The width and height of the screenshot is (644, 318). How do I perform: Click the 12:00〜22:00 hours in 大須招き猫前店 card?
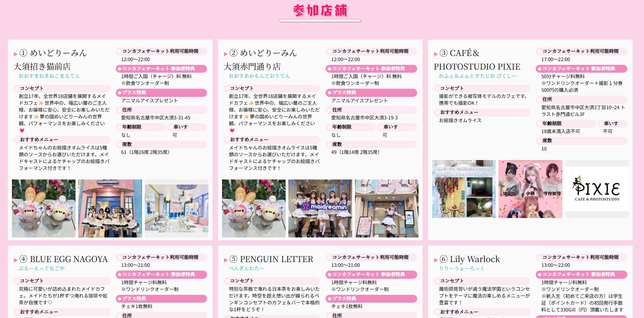pos(136,59)
